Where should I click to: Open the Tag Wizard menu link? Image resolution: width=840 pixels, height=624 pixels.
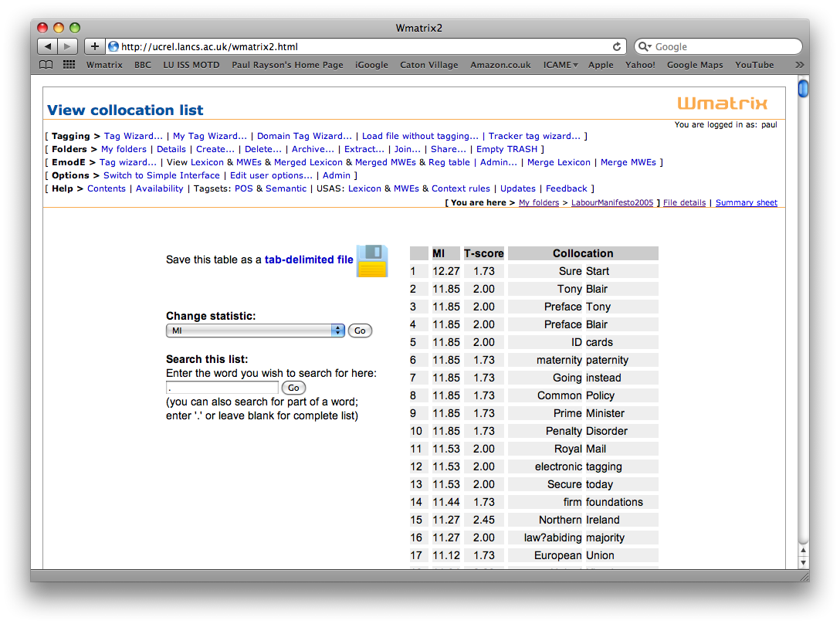134,136
